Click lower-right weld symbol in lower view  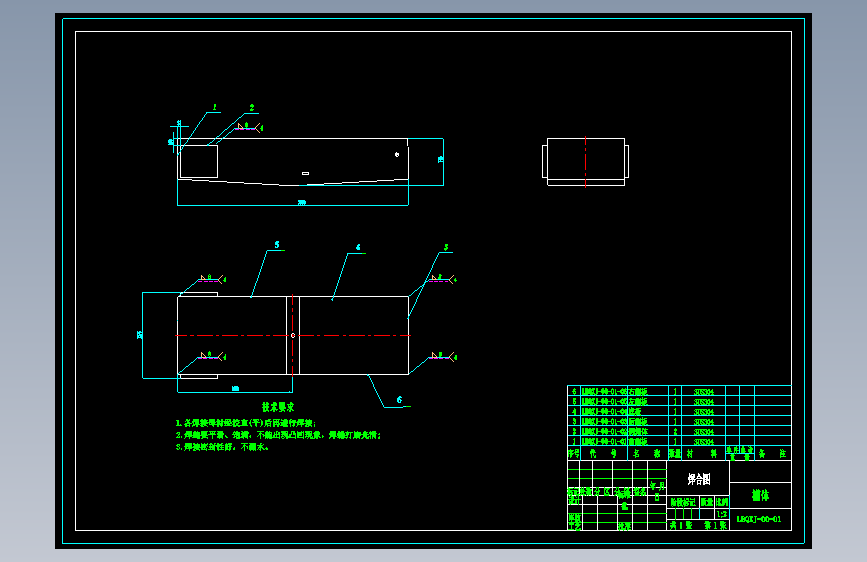coord(442,356)
